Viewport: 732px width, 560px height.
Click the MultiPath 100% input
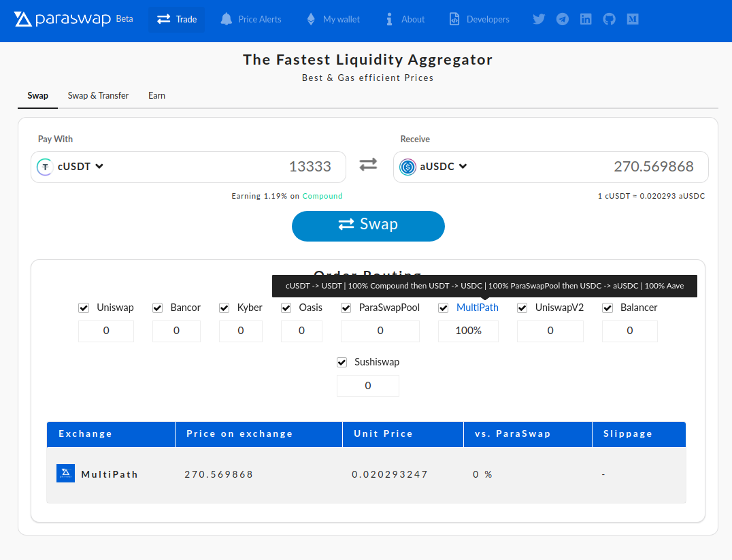(x=468, y=331)
